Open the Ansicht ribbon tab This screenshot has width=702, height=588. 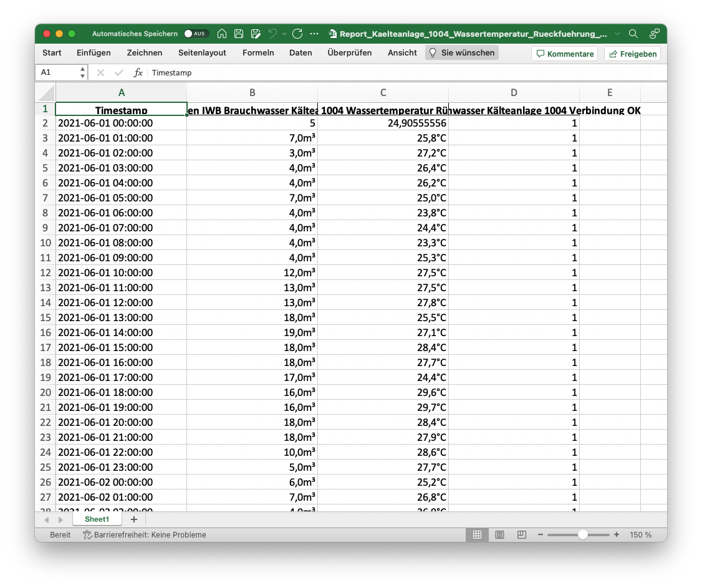coord(402,53)
